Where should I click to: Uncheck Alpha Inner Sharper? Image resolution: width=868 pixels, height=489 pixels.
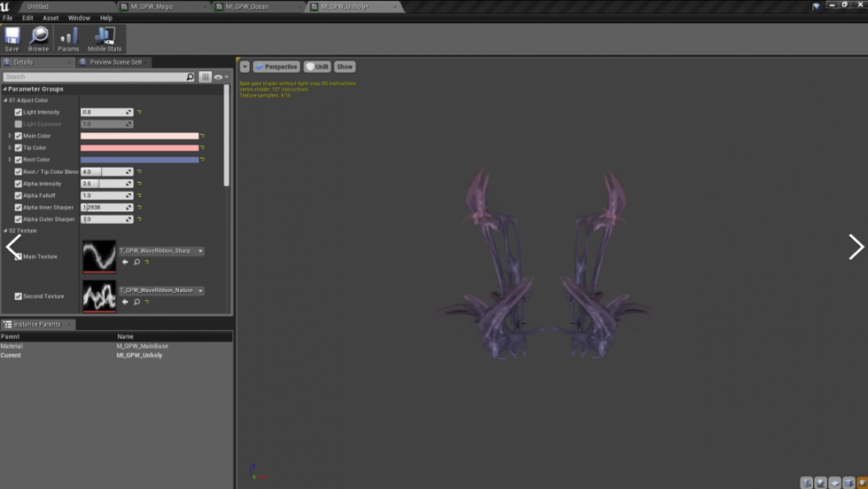coord(19,207)
